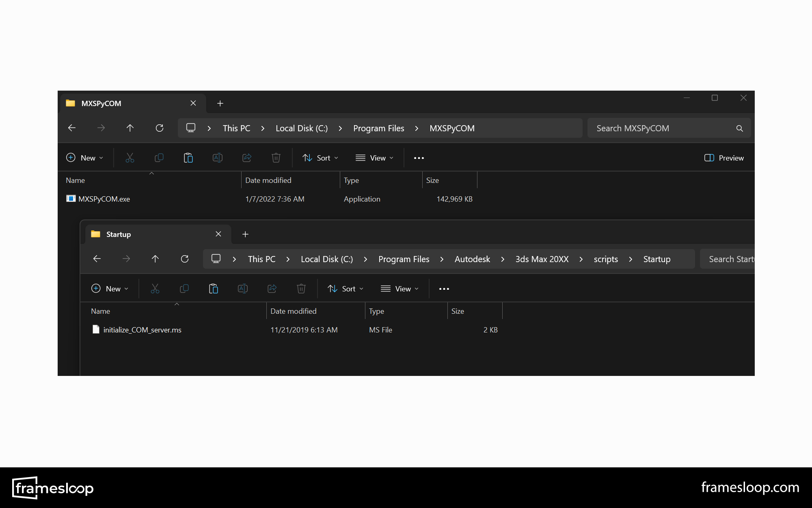Click search magnifier in MXSPyCOM search box
This screenshot has width=812, height=508.
click(740, 128)
